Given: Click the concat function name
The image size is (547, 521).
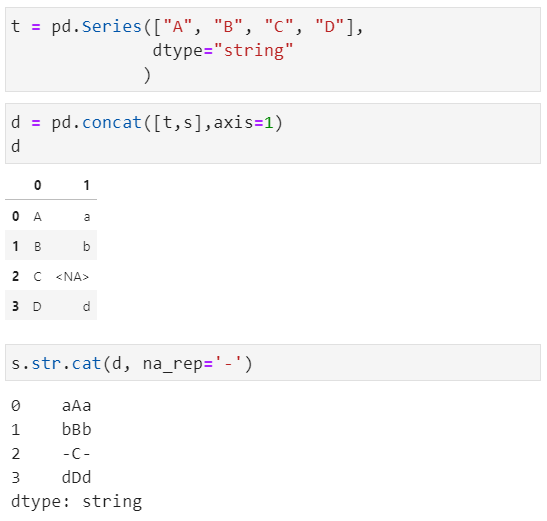Looking at the screenshot, I should coord(112,122).
